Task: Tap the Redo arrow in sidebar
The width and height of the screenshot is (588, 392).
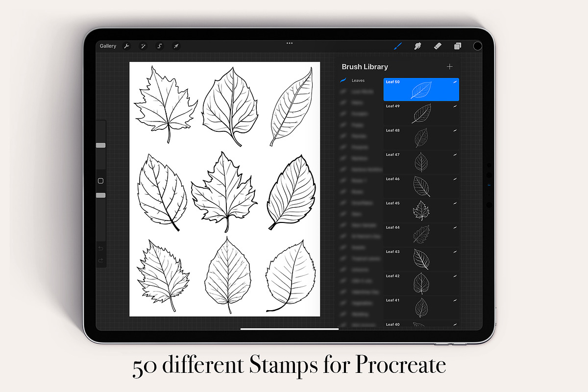Action: [100, 261]
